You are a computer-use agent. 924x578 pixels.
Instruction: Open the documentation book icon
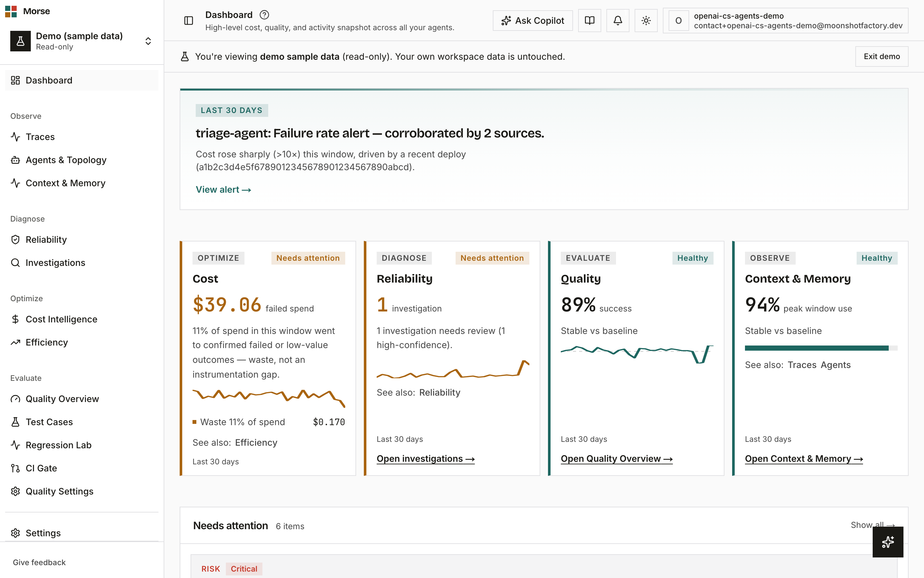click(589, 21)
